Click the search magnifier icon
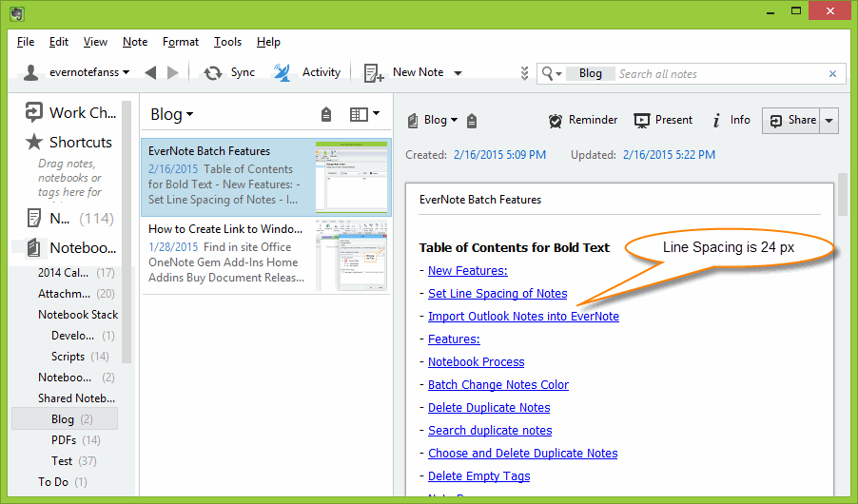 [547, 73]
